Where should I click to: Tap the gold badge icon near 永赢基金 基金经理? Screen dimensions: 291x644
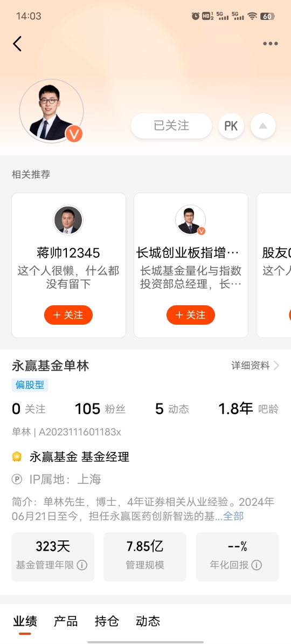click(17, 457)
